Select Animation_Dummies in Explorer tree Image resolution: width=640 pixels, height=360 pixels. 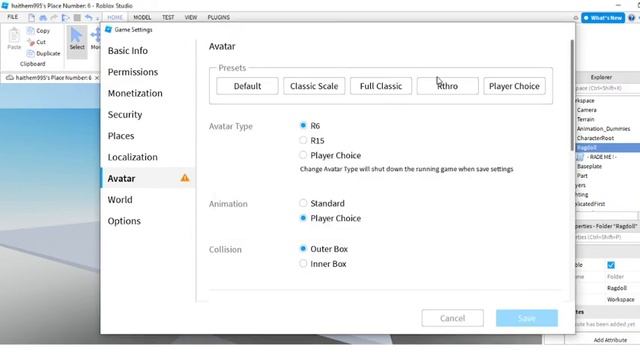click(x=603, y=129)
